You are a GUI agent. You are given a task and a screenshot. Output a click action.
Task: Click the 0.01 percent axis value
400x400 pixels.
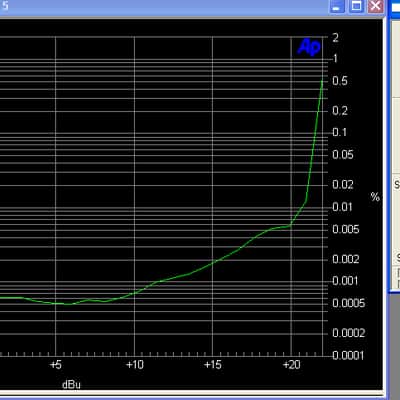[x=342, y=207]
